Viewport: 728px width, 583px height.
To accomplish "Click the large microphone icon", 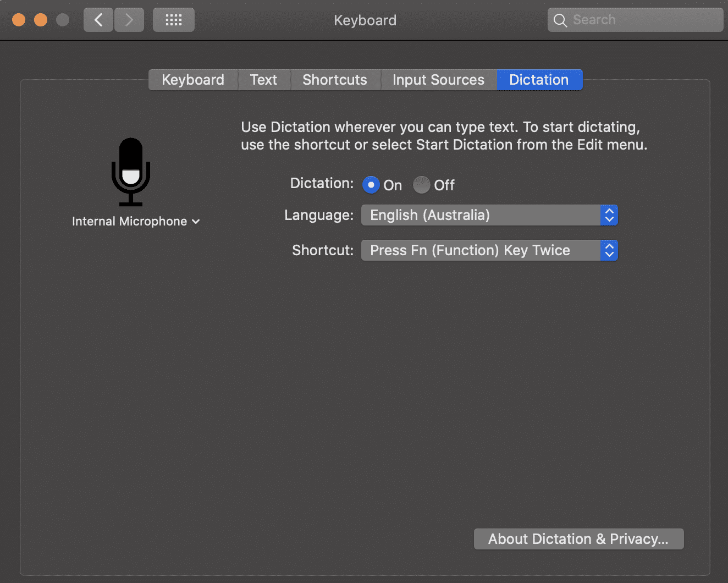I will [131, 172].
